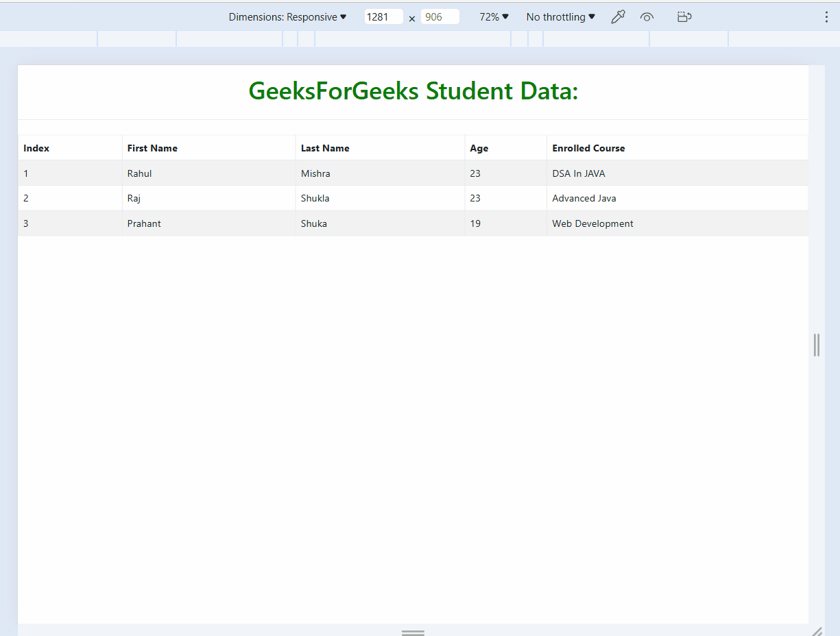Click the rotate device icon

coord(684,17)
